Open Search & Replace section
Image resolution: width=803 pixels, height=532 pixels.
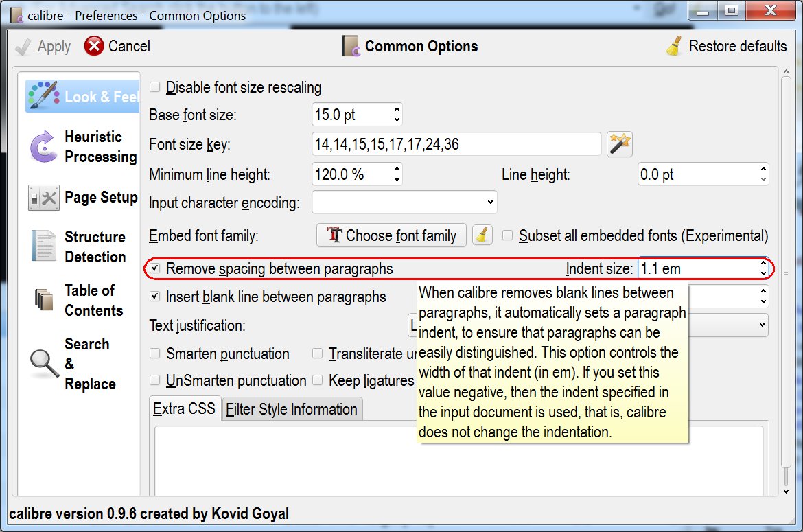tap(83, 364)
